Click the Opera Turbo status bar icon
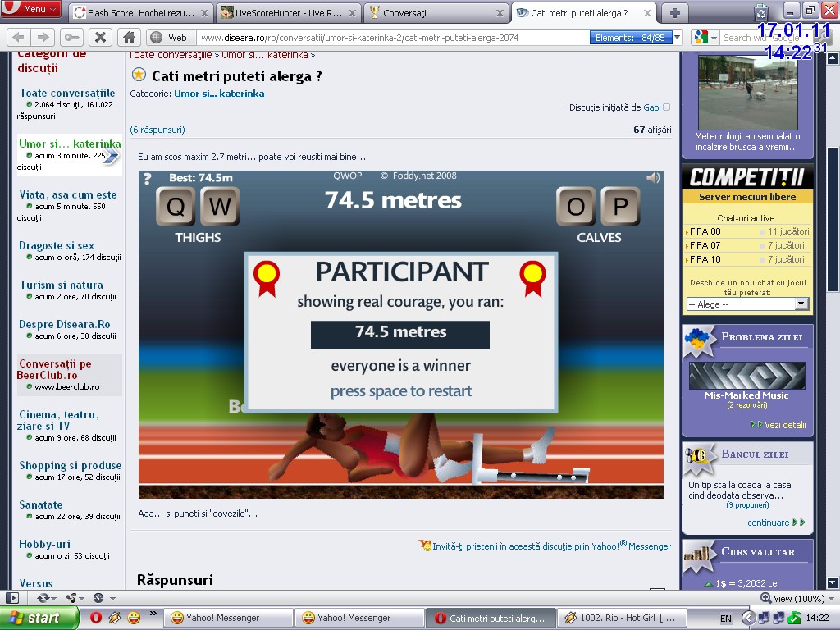 (x=98, y=598)
